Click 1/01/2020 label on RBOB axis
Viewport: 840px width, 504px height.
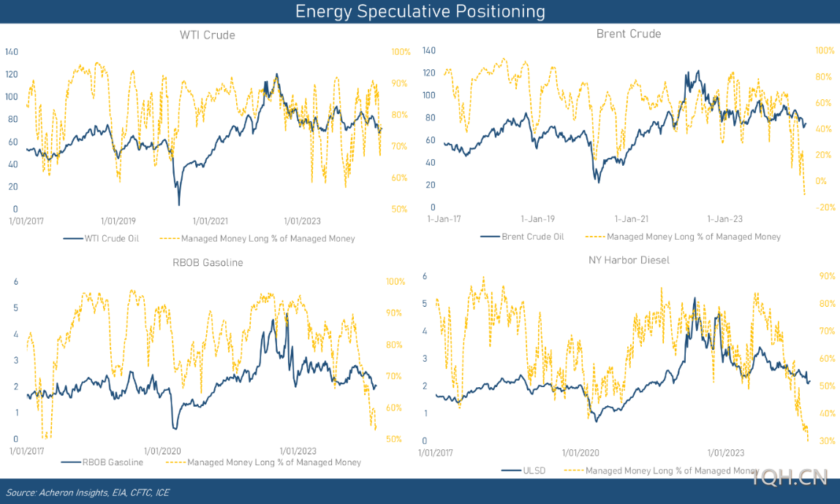162,451
